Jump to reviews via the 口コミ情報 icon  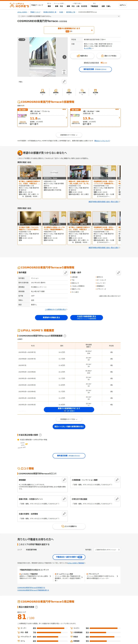click(x=82, y=92)
